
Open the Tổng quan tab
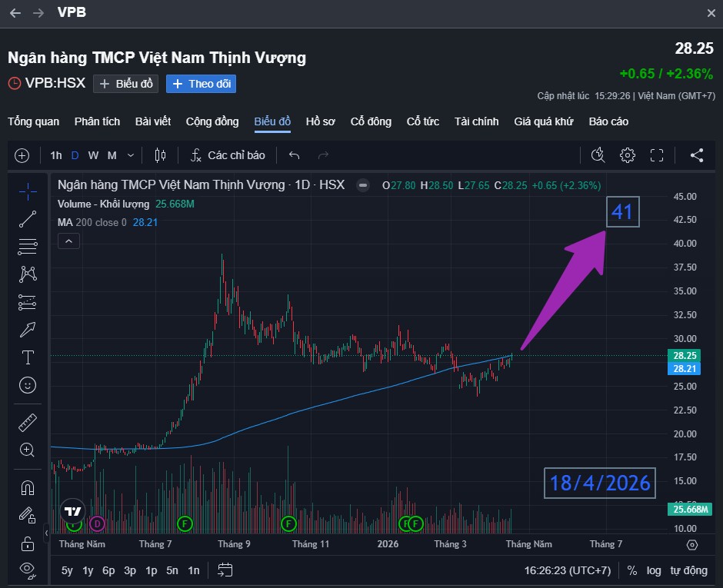point(34,121)
